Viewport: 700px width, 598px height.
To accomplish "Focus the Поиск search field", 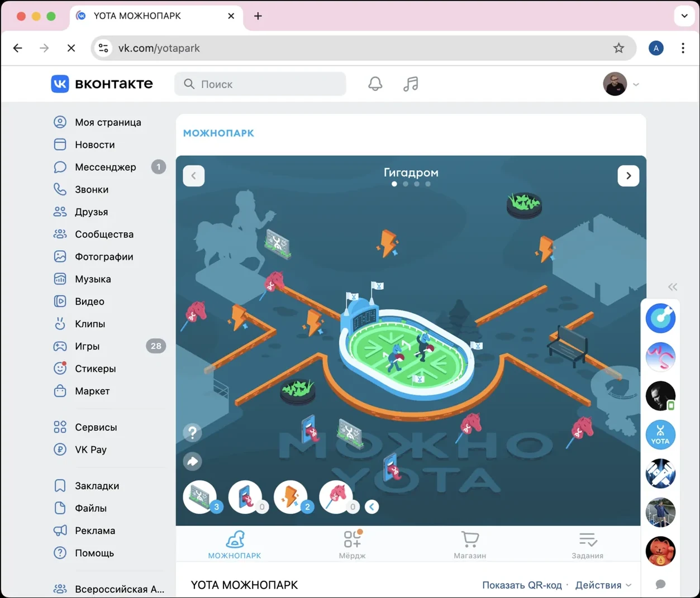I will [260, 84].
